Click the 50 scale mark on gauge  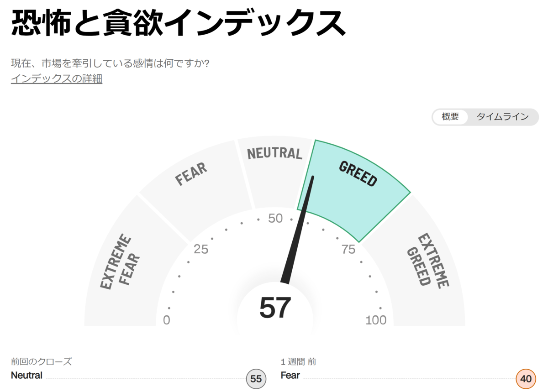275,219
